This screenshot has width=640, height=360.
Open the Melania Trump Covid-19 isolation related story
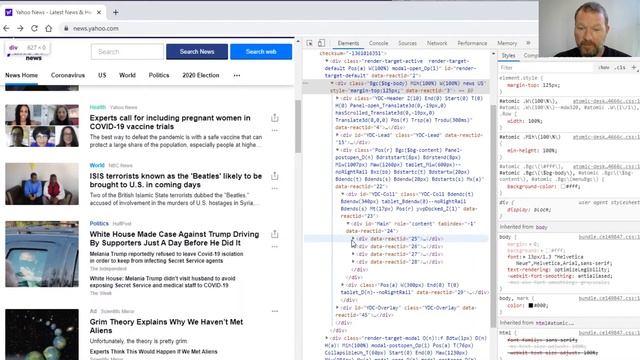(x=167, y=257)
